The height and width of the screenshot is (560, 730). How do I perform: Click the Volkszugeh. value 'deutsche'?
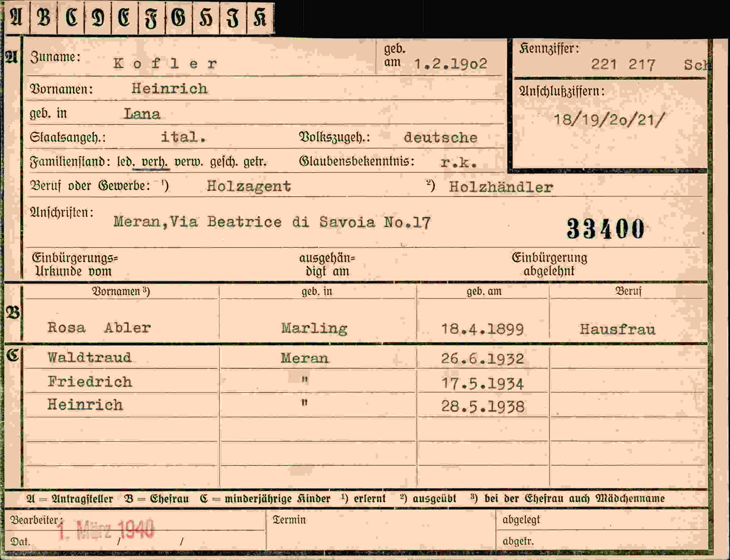click(440, 138)
